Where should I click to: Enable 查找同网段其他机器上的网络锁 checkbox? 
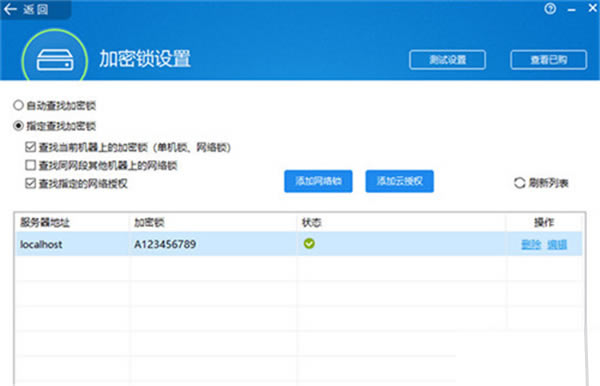pos(30,165)
